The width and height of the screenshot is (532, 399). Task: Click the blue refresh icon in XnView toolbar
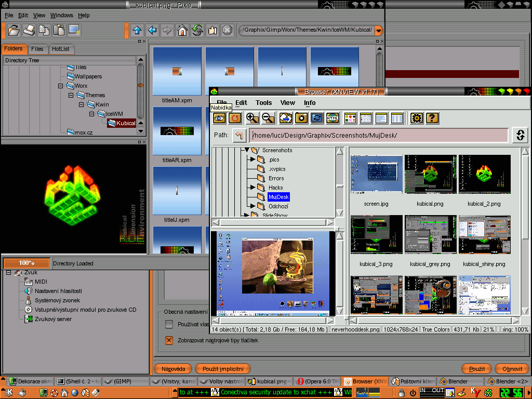(317, 118)
